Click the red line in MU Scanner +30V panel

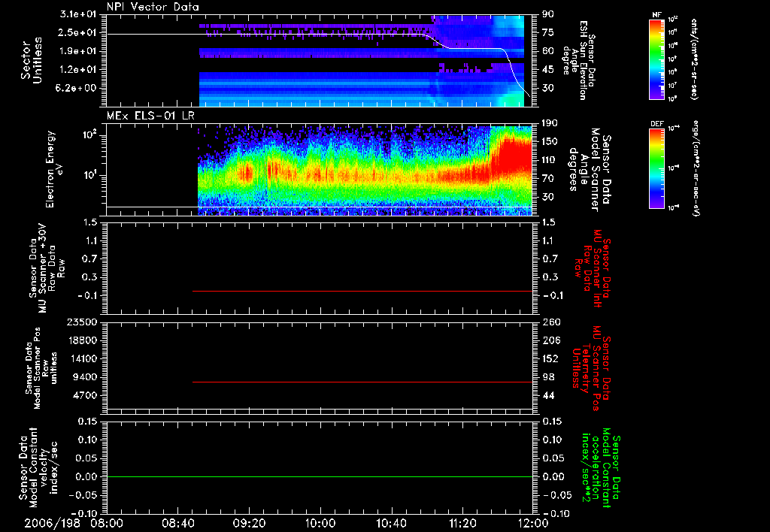tap(362, 291)
